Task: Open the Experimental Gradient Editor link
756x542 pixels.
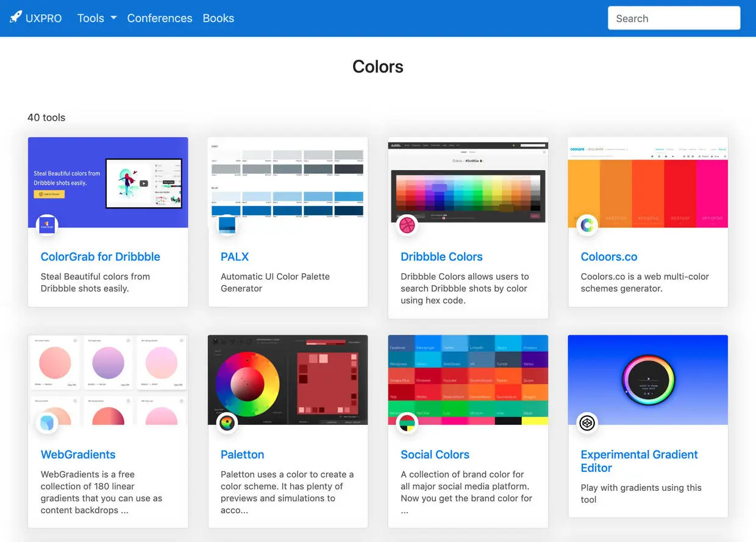Action: [x=640, y=461]
